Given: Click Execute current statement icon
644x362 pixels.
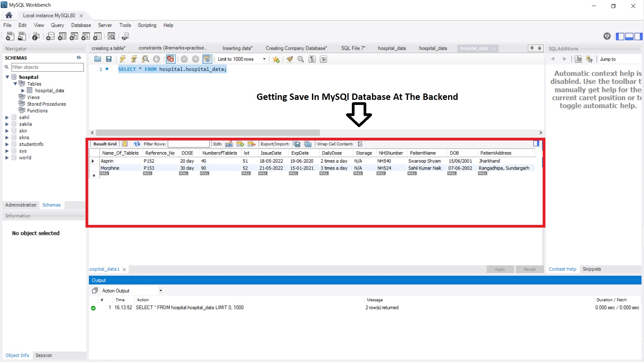Looking at the screenshot, I should [x=134, y=59].
